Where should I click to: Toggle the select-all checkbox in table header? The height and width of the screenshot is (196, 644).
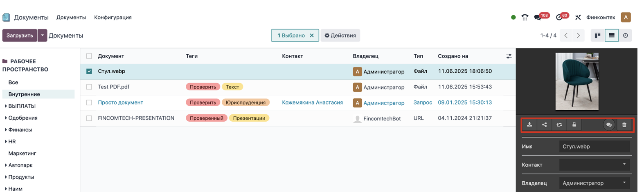[89, 56]
